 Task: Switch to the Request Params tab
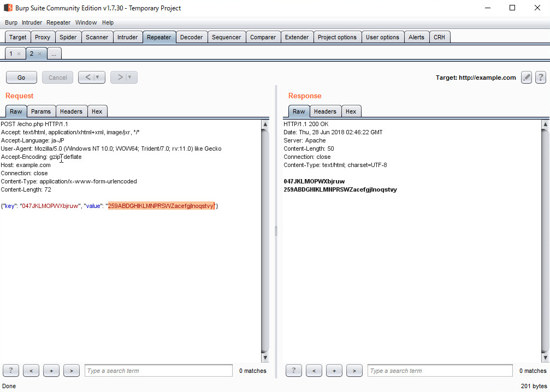[41, 111]
